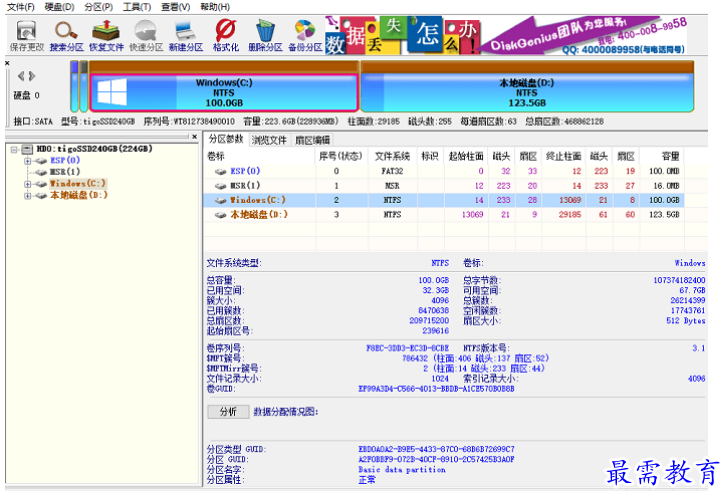
Task: Click the Windows(C:) partition bar in disk map
Action: 224,93
